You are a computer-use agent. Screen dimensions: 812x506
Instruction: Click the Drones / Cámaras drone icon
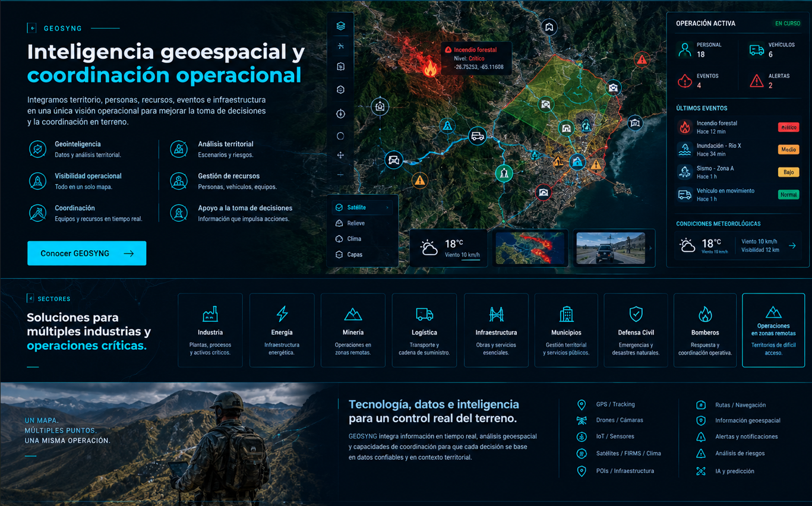coord(582,420)
